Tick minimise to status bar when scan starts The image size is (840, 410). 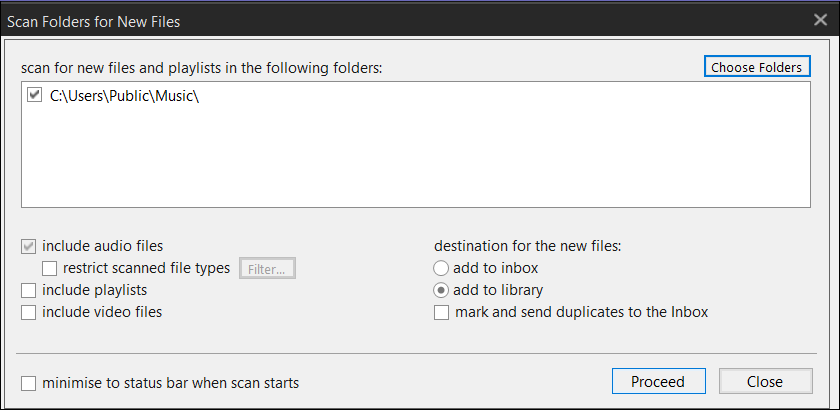(x=29, y=382)
